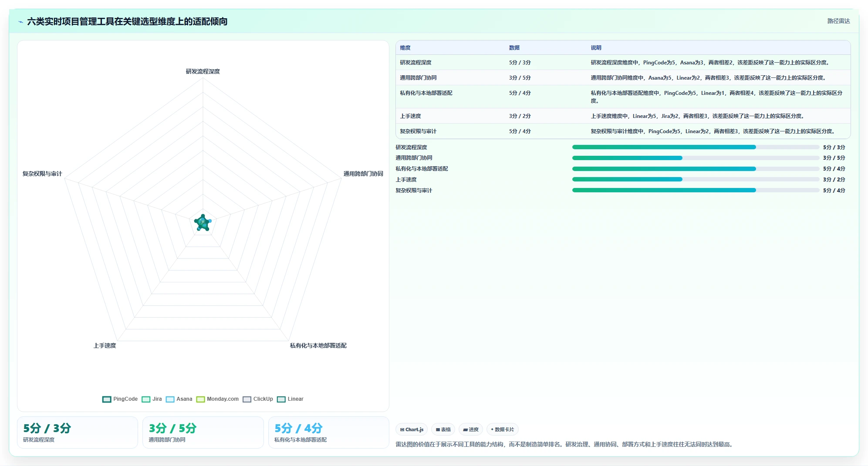Click the 研发流程深度 radar axis label
This screenshot has width=868, height=466.
click(203, 71)
